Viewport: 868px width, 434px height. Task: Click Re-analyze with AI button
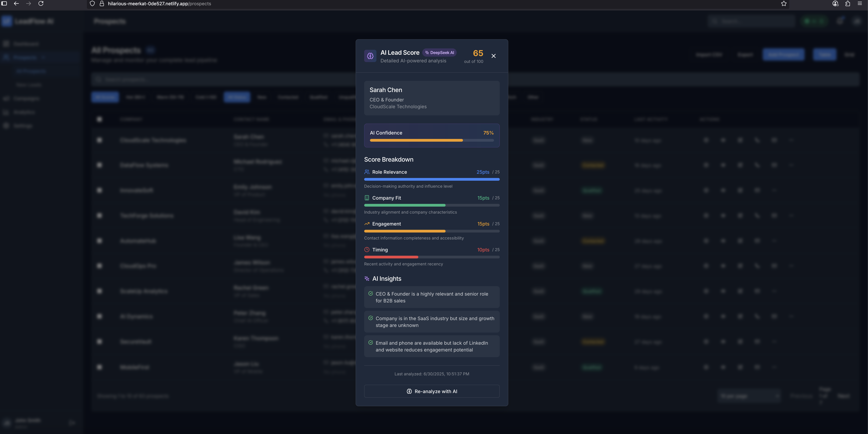[432, 391]
